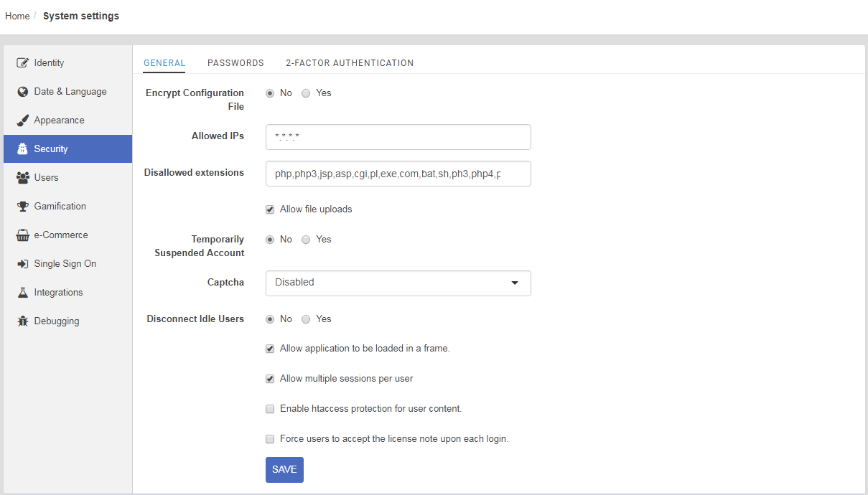This screenshot has height=495, width=868.
Task: Click the Appearance paintbrush icon
Action: [22, 121]
